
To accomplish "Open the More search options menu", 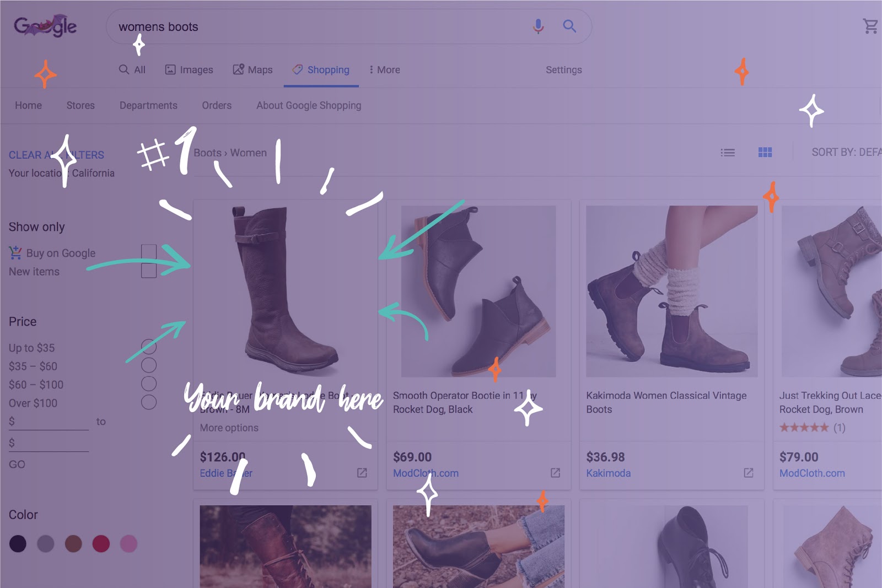I will 384,69.
